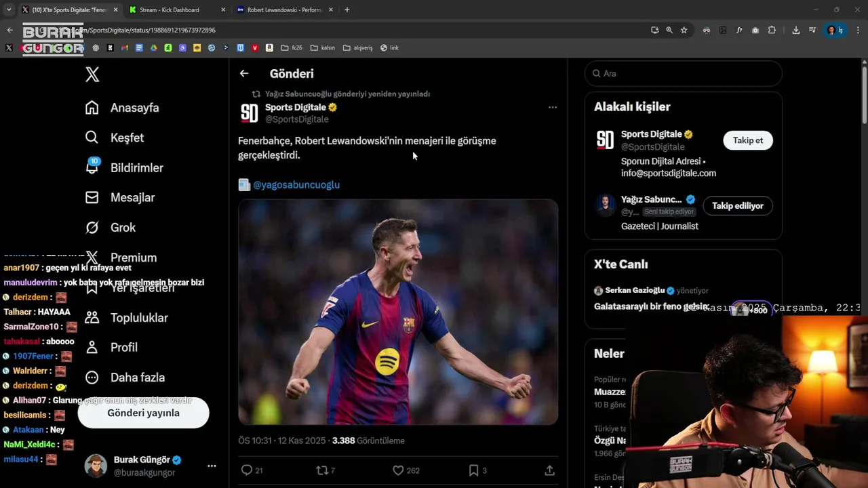Open Keşfet explore page
The height and width of the screenshot is (488, 868).
[115, 138]
